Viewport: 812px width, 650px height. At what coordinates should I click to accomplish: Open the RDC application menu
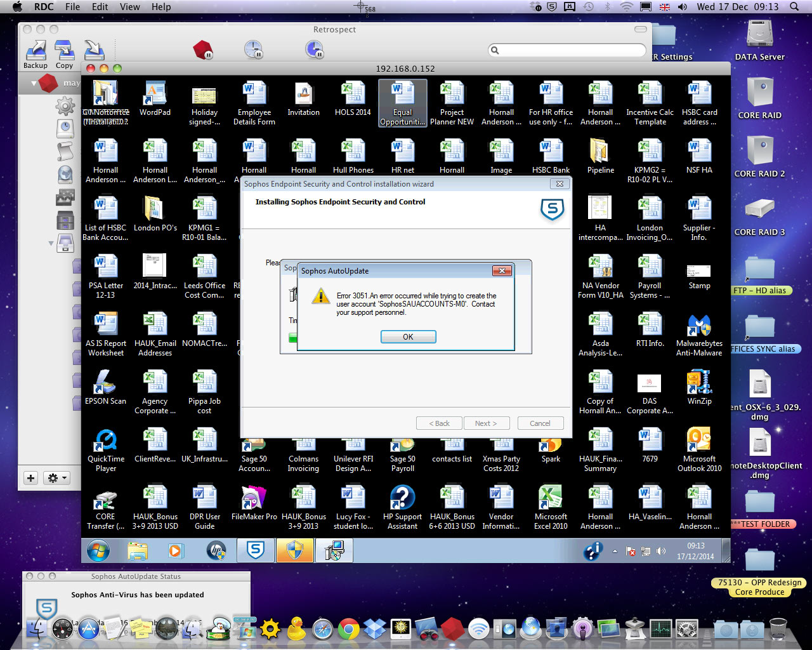pos(44,7)
